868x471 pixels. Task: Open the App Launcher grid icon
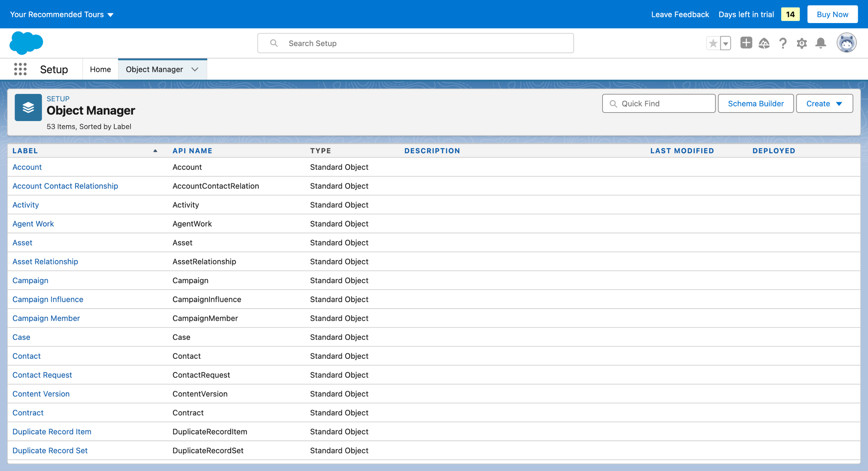point(20,69)
